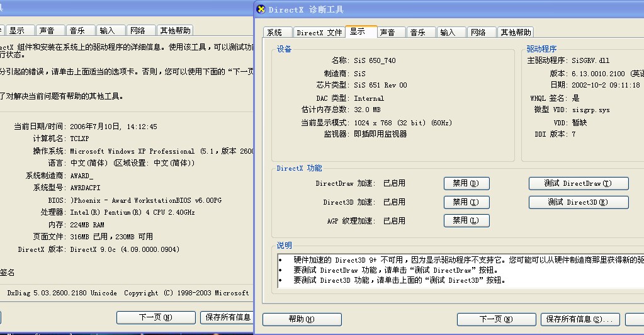Open 音乐 tab in the left window

(81, 30)
